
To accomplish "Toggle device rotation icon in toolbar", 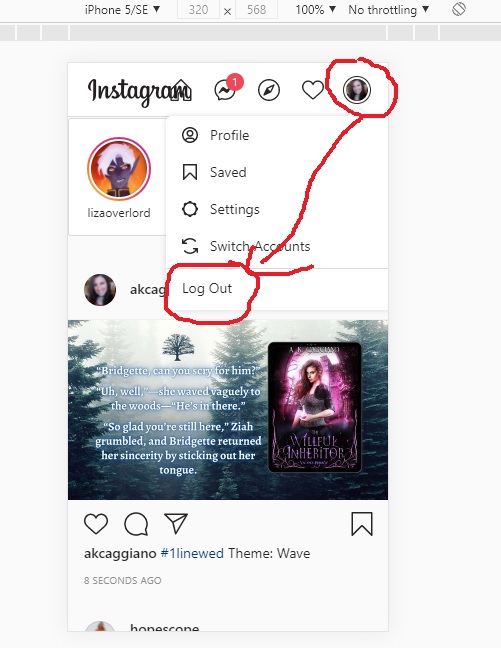I will point(459,9).
